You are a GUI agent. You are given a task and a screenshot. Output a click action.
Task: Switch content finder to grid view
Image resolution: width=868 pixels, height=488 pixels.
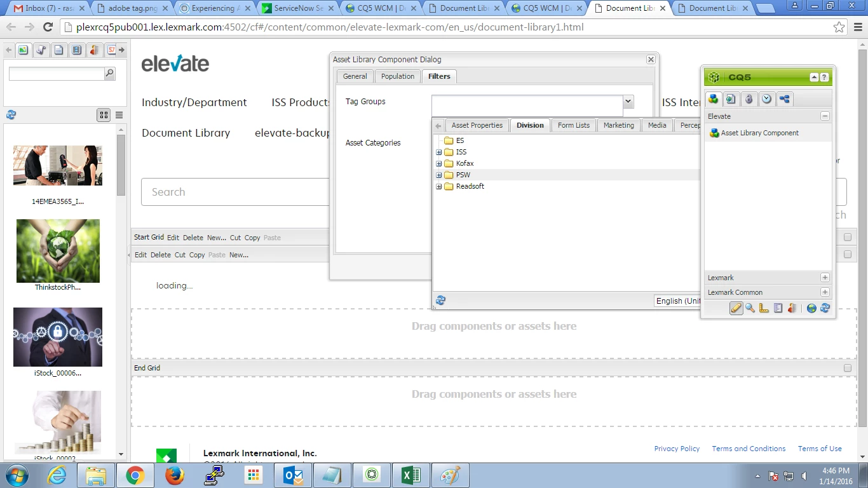pos(104,115)
